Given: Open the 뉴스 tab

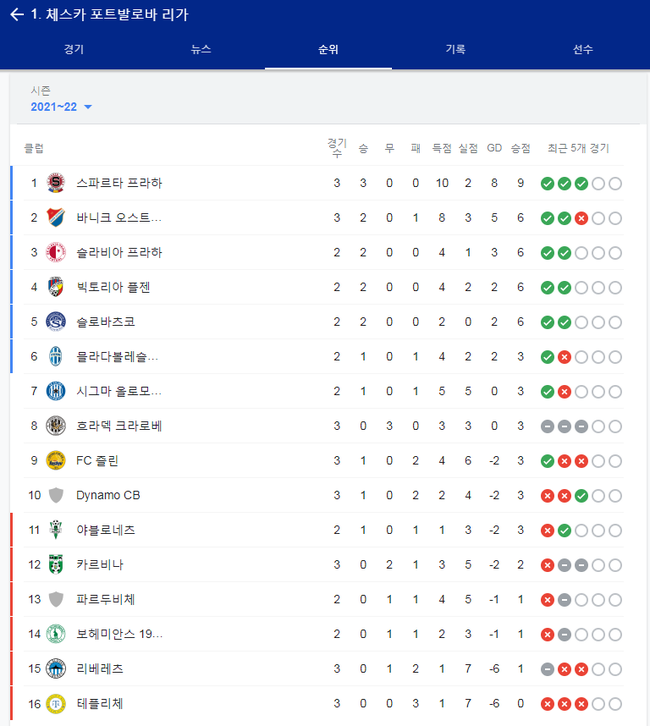Looking at the screenshot, I should pos(201,49).
